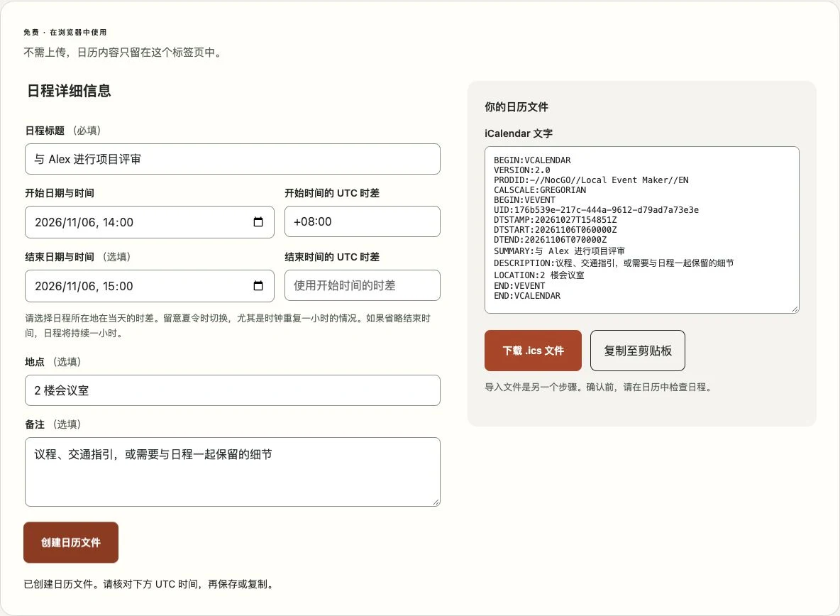The width and height of the screenshot is (840, 616).
Task: Click the DTSTART:20261106T060000Z line
Action: click(556, 230)
